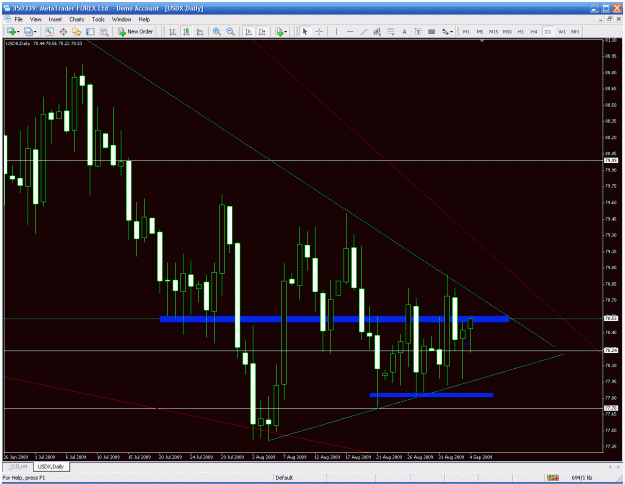Toggle Chart Shift
The width and height of the screenshot is (625, 484).
(262, 31)
